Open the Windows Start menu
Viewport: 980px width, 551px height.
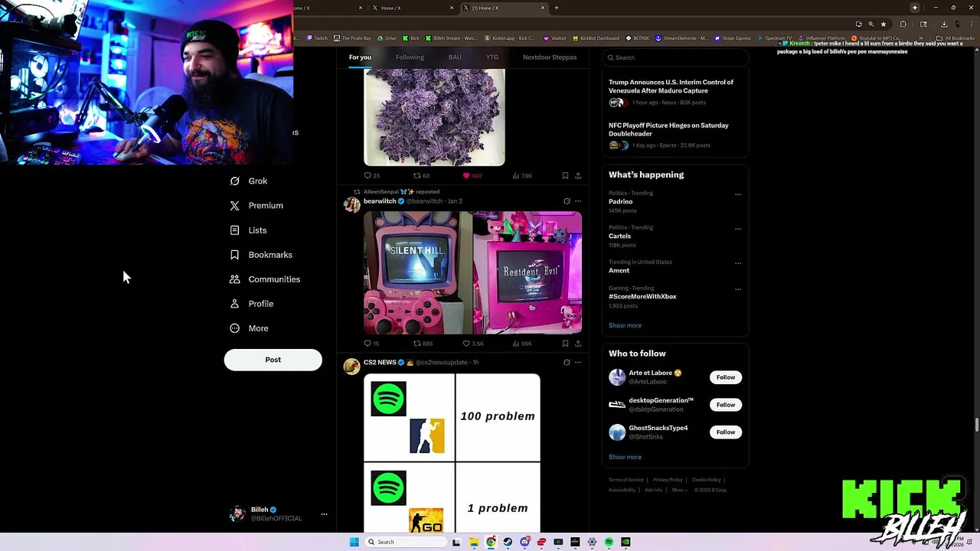(x=354, y=542)
